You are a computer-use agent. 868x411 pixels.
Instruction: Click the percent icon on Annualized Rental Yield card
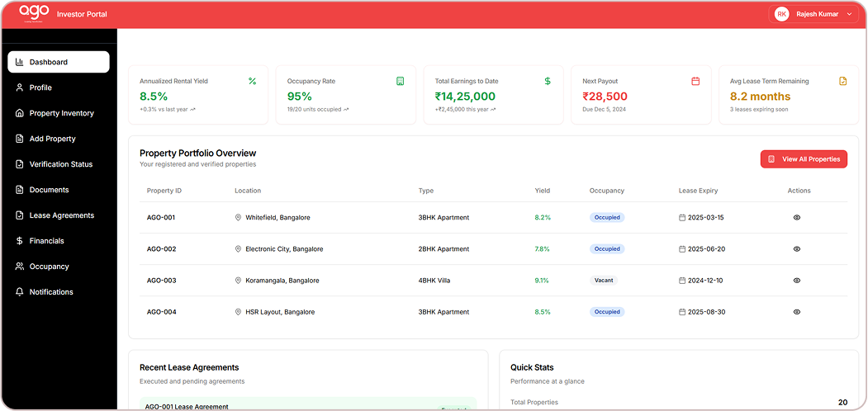[x=252, y=81]
